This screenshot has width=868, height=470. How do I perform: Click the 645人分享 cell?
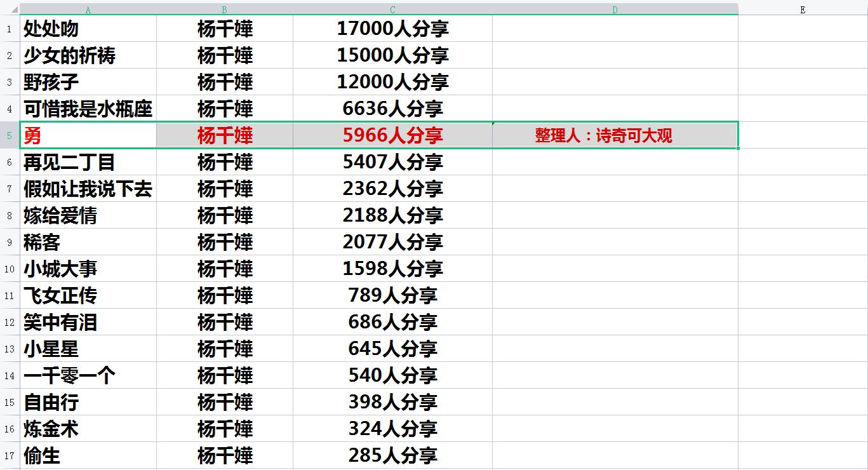pyautogui.click(x=392, y=349)
